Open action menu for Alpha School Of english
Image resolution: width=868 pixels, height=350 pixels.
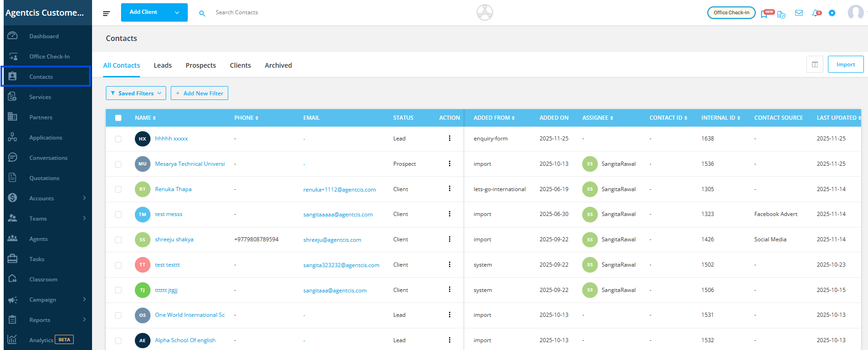(x=450, y=340)
